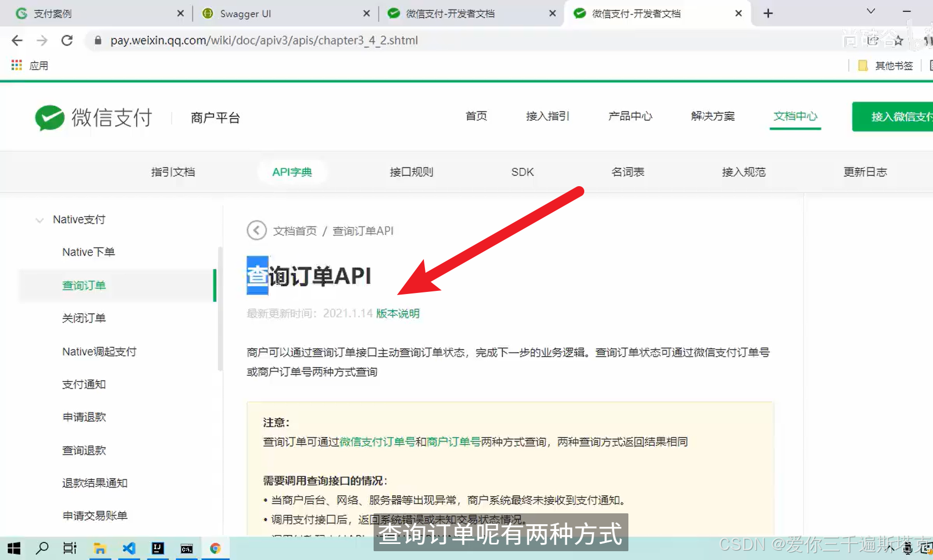The height and width of the screenshot is (560, 933).
Task: Select 更新日志 sub-navigation tab
Action: tap(865, 172)
